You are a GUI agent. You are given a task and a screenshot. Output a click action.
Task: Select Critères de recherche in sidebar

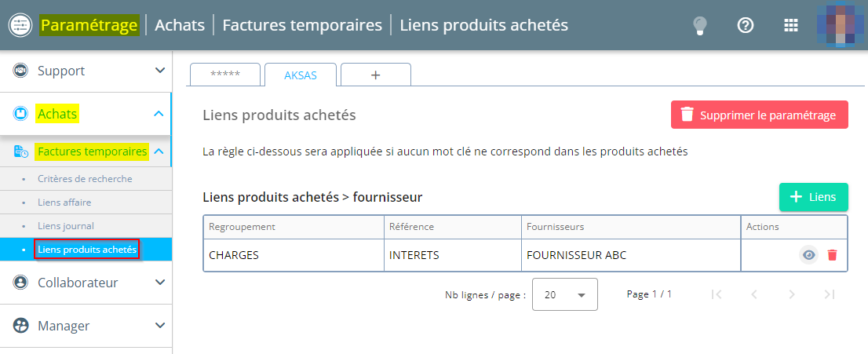click(85, 179)
